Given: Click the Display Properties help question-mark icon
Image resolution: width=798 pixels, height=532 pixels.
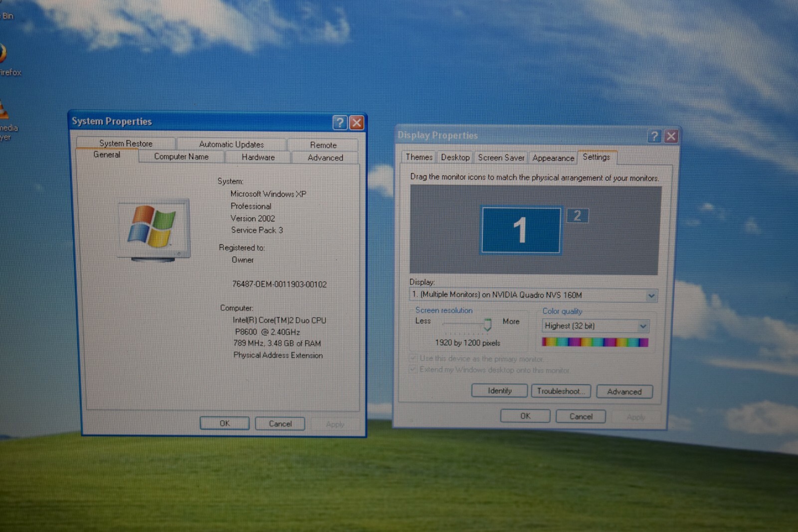Looking at the screenshot, I should tap(654, 136).
